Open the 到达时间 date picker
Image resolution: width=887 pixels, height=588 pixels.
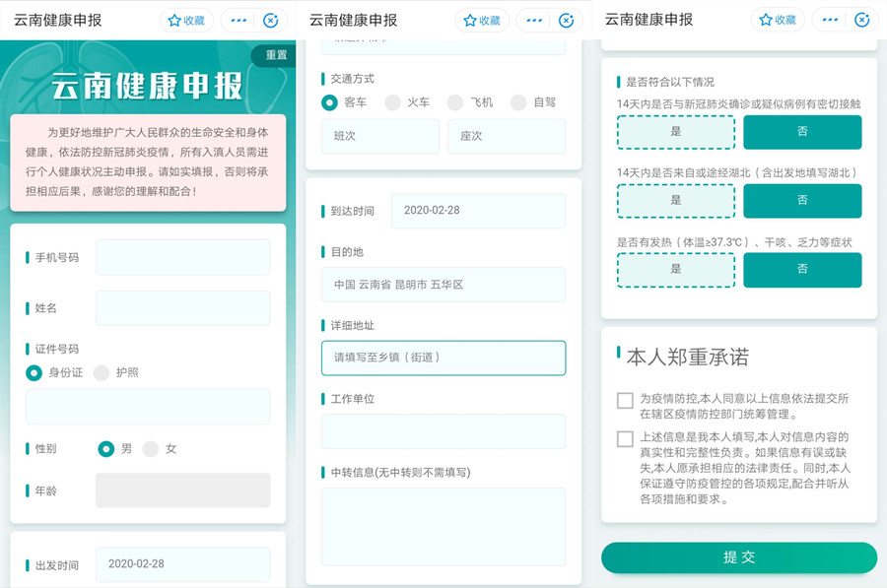point(478,211)
